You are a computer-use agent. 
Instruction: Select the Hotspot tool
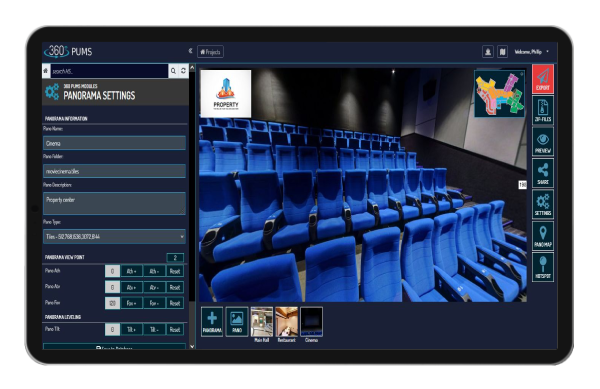[x=543, y=267]
